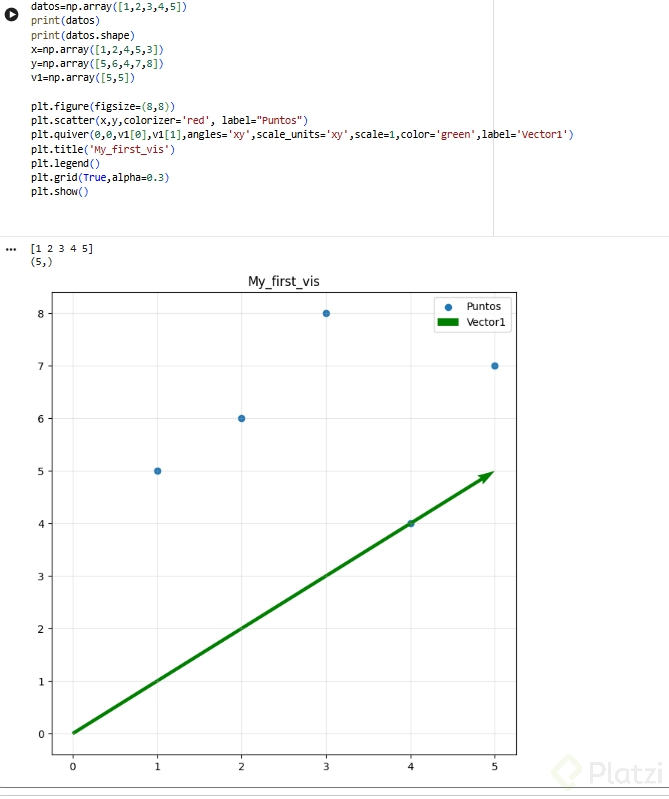Click the line 'y=np.array([5,6,4,7,8])'
Image resolution: width=669 pixels, height=799 pixels.
[x=97, y=64]
